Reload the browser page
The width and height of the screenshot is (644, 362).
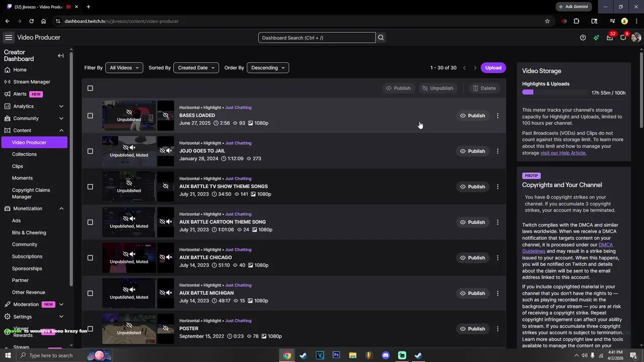(x=31, y=21)
